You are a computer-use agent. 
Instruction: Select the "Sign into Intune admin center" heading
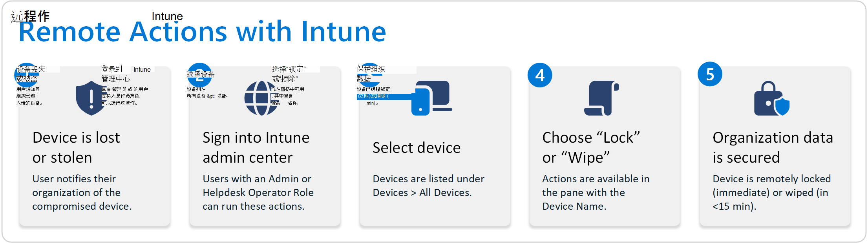(x=256, y=147)
